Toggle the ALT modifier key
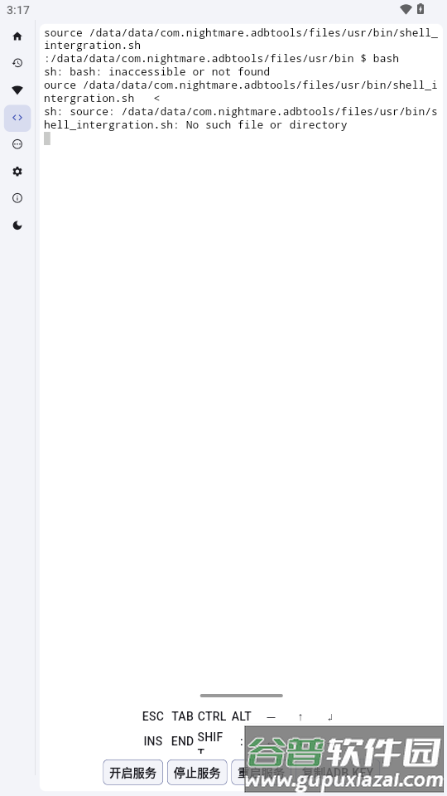The height and width of the screenshot is (796, 447). click(242, 716)
